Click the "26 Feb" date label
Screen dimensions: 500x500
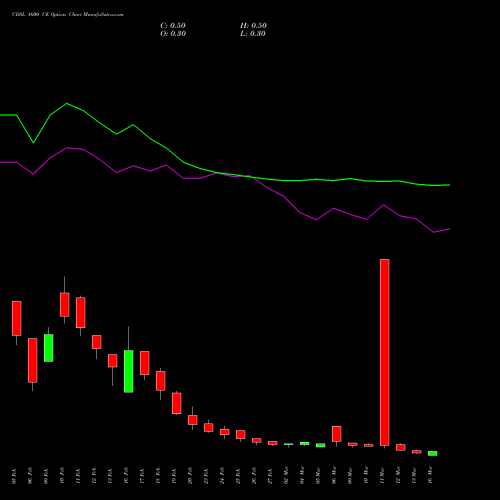point(254,476)
